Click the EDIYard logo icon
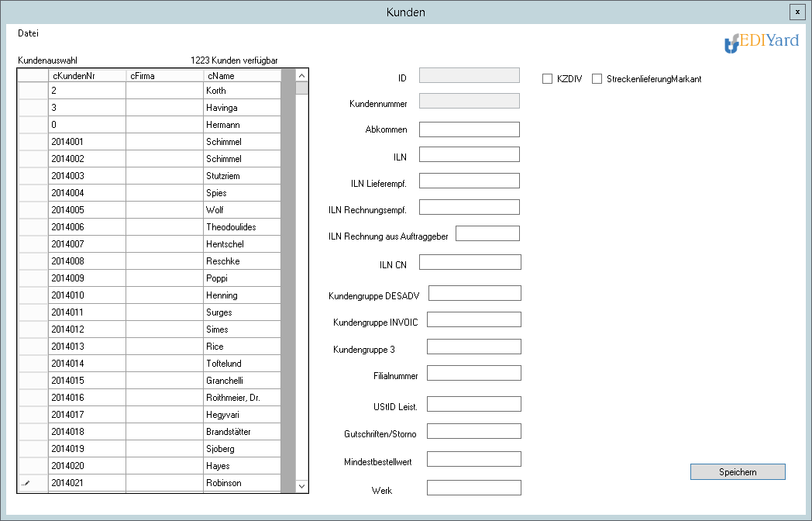The height and width of the screenshot is (521, 812). click(x=731, y=43)
